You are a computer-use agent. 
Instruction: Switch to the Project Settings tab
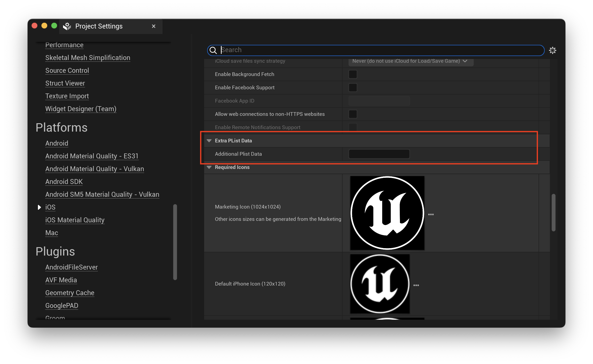coord(99,26)
